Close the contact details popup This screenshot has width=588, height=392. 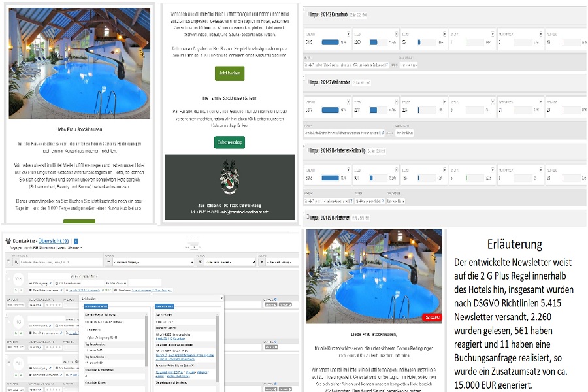point(221,297)
